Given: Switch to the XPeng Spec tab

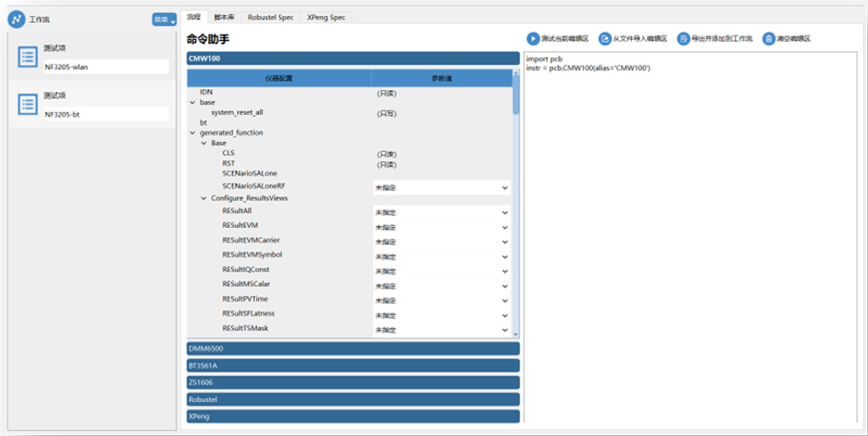Looking at the screenshot, I should (326, 17).
